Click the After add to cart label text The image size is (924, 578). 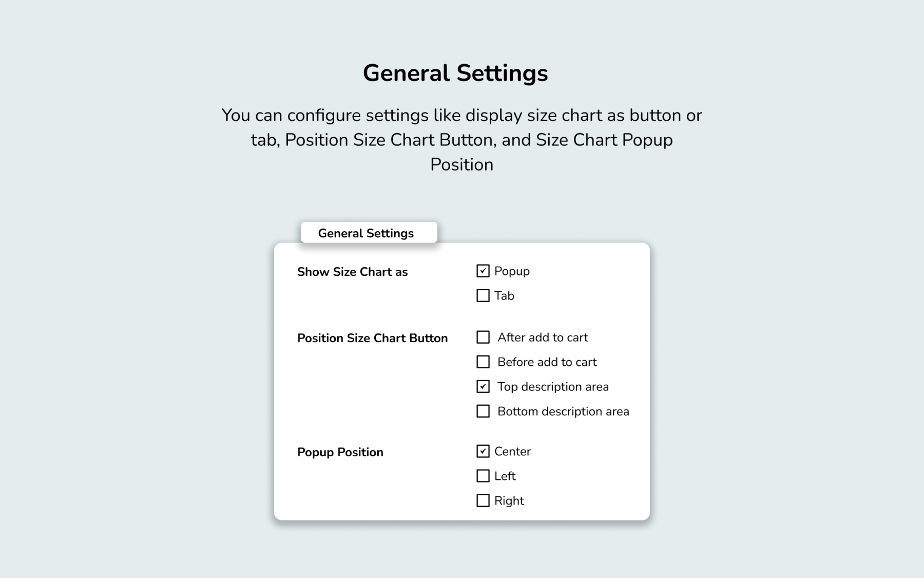point(543,338)
